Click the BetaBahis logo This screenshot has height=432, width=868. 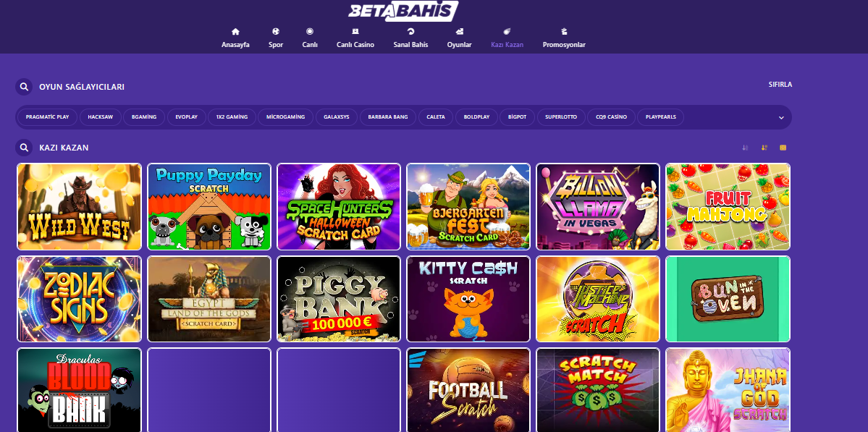403,11
